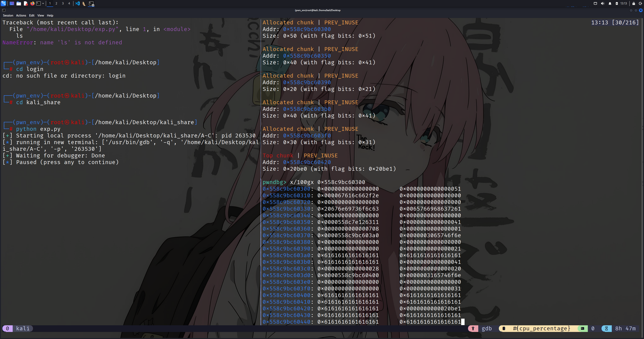Open the Edit menu
The image size is (644, 339).
(x=32, y=16)
